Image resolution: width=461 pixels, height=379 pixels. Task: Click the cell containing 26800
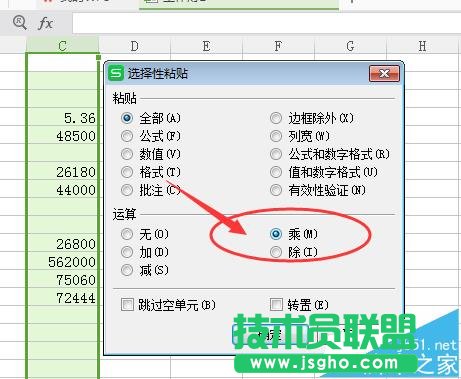click(62, 244)
